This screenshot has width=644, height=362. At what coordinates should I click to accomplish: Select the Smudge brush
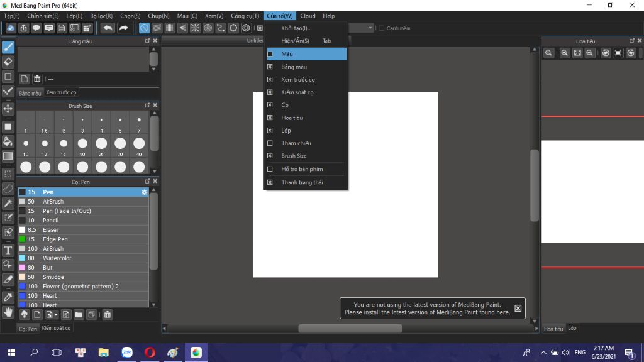click(x=83, y=277)
